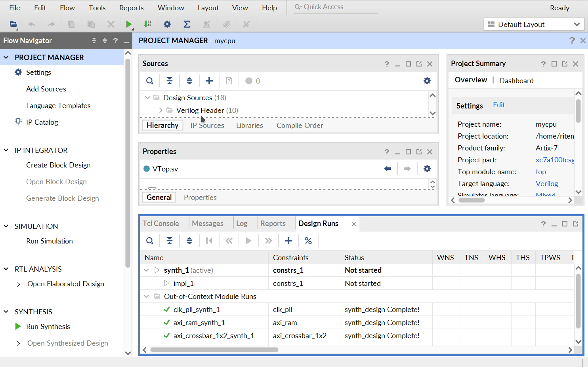Open Properties panel settings gear
This screenshot has height=367, width=588.
pyautogui.click(x=427, y=169)
